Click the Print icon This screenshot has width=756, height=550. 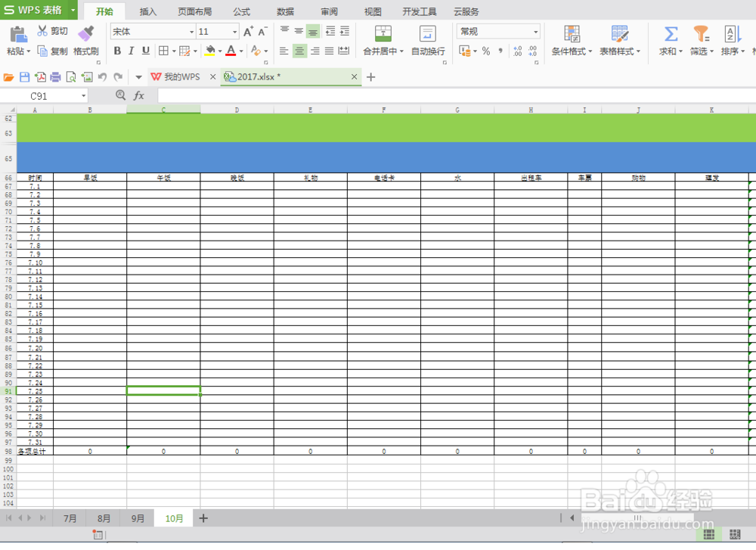click(55, 77)
